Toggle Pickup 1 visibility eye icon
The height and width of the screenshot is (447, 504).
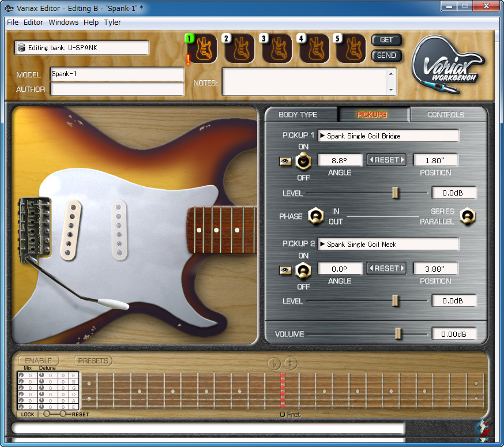click(x=285, y=161)
